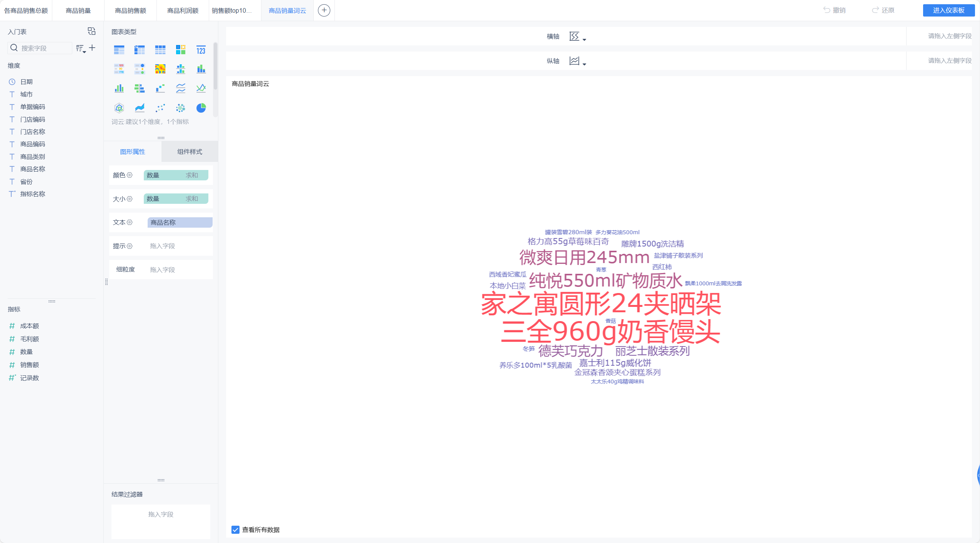The height and width of the screenshot is (543, 980).
Task: Select the scatter plot chart type
Action: [160, 108]
